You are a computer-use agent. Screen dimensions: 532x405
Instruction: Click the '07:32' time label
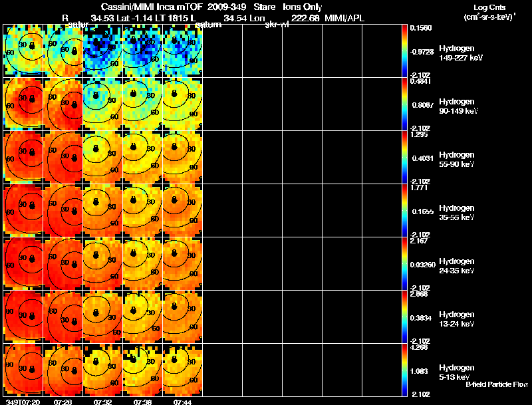point(103,402)
